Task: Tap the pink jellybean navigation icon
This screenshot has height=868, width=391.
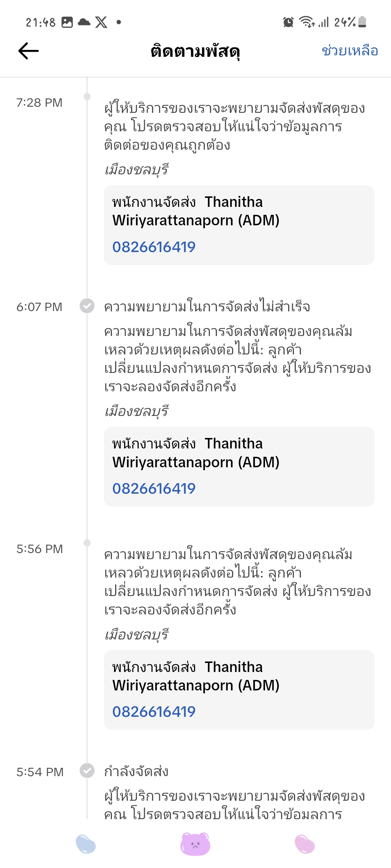Action: tap(305, 844)
